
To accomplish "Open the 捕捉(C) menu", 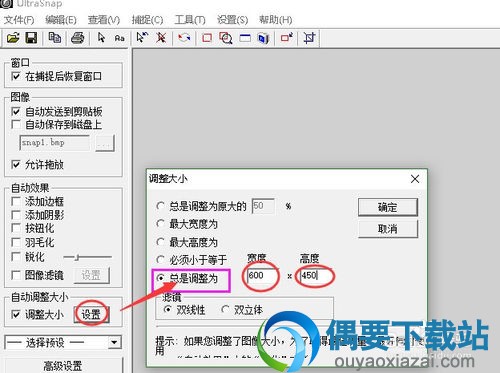I will pos(147,20).
